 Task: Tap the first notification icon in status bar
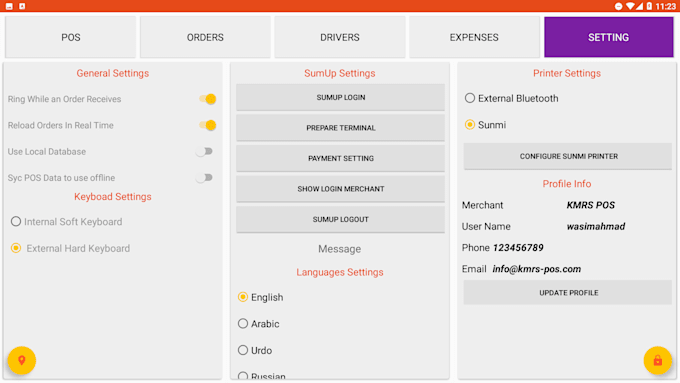pyautogui.click(x=9, y=6)
